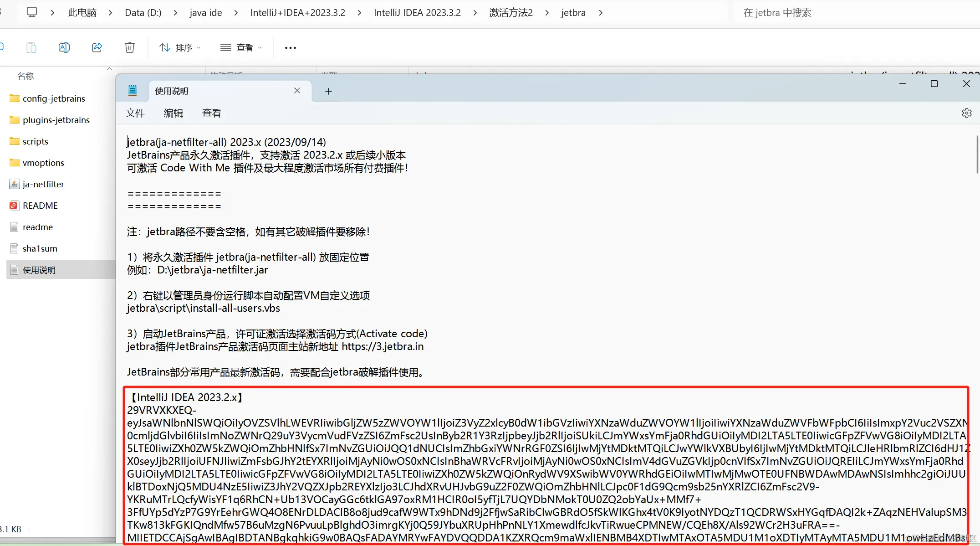
Task: Open the 排序 sort dropdown
Action: point(180,47)
